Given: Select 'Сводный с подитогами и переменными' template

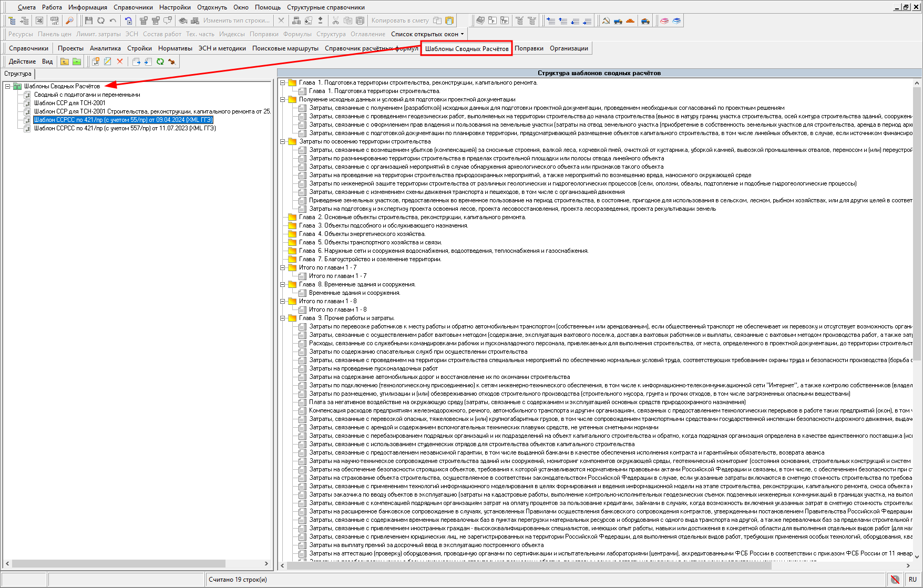Looking at the screenshot, I should click(87, 95).
